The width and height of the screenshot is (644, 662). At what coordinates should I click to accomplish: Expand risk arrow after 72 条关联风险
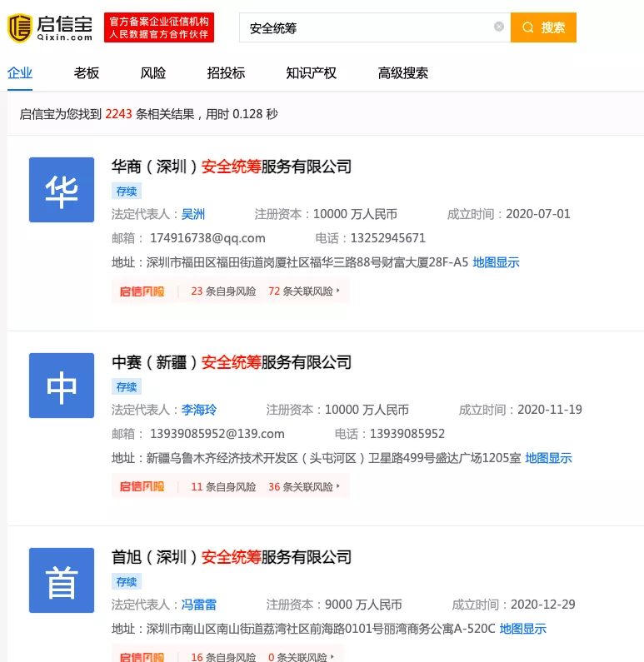(338, 291)
